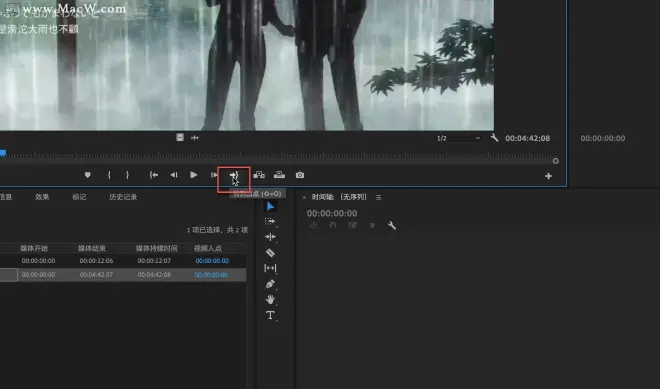Switch to the 标记 tab
Screen dimensions: 660x389
point(79,197)
